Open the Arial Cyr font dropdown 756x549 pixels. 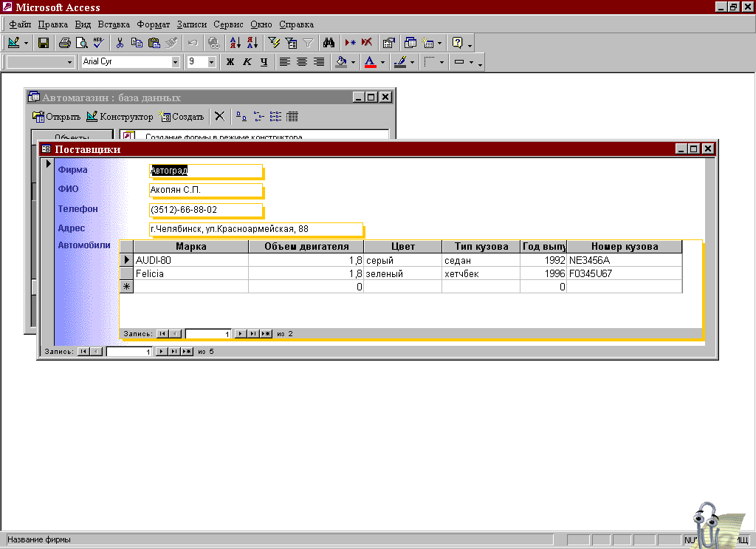point(175,62)
